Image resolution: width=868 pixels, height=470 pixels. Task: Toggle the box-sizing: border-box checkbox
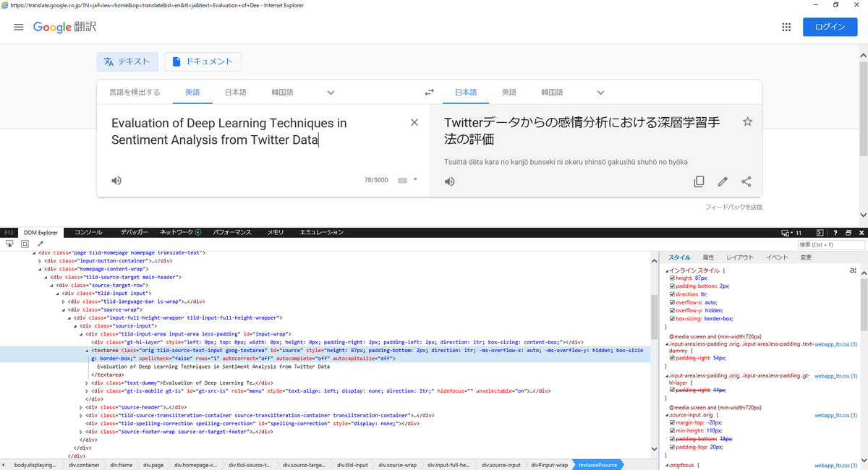pos(672,318)
